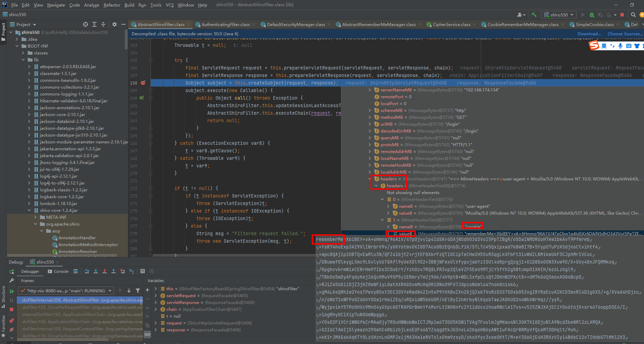Open the shiro550 run configuration dropdown
This screenshot has width=644, height=344.
click(558, 15)
